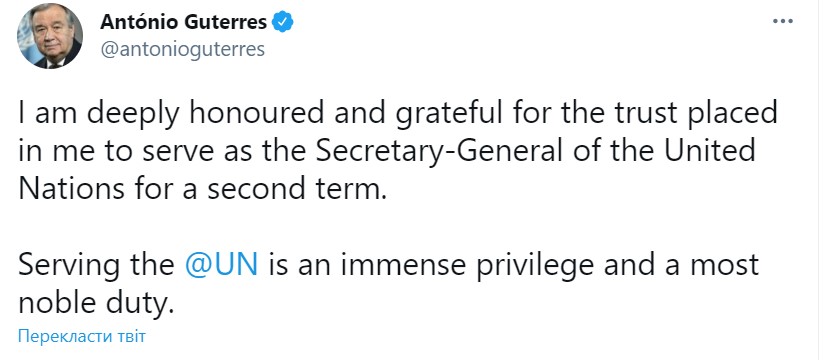Click the words "second term" in tweet
This screenshot has height=360, width=836.
click(x=296, y=190)
